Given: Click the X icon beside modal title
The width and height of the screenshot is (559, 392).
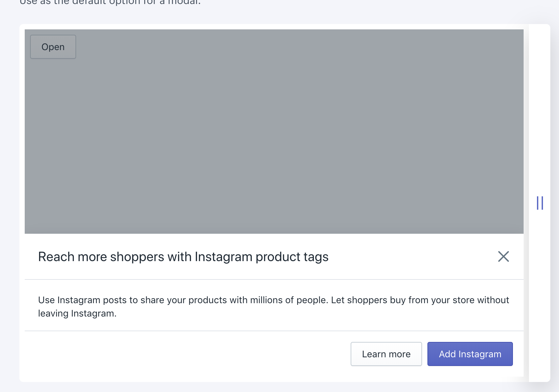Looking at the screenshot, I should pyautogui.click(x=503, y=256).
